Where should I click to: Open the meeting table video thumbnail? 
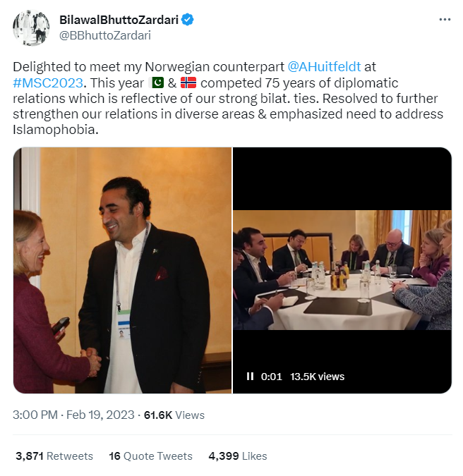click(x=342, y=269)
